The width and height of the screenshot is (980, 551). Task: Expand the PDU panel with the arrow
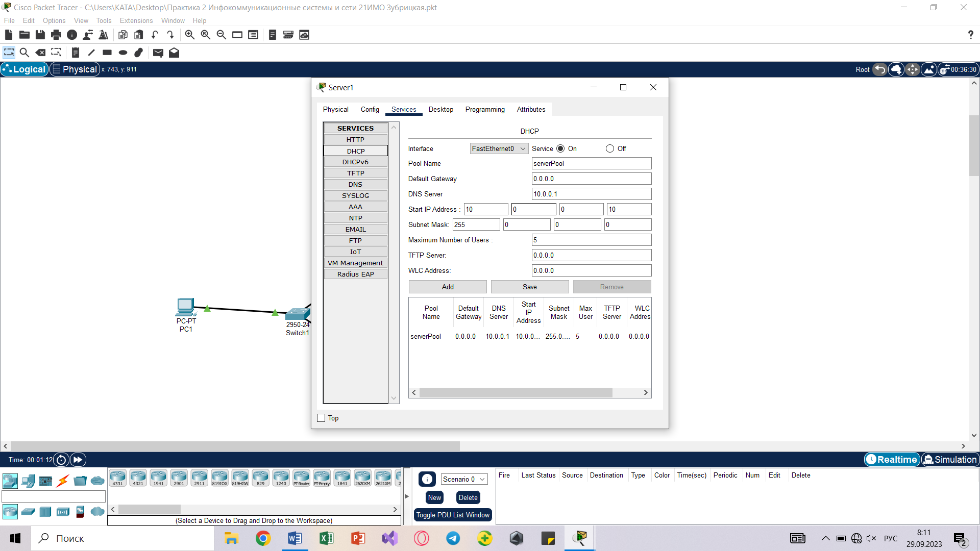coord(407,496)
